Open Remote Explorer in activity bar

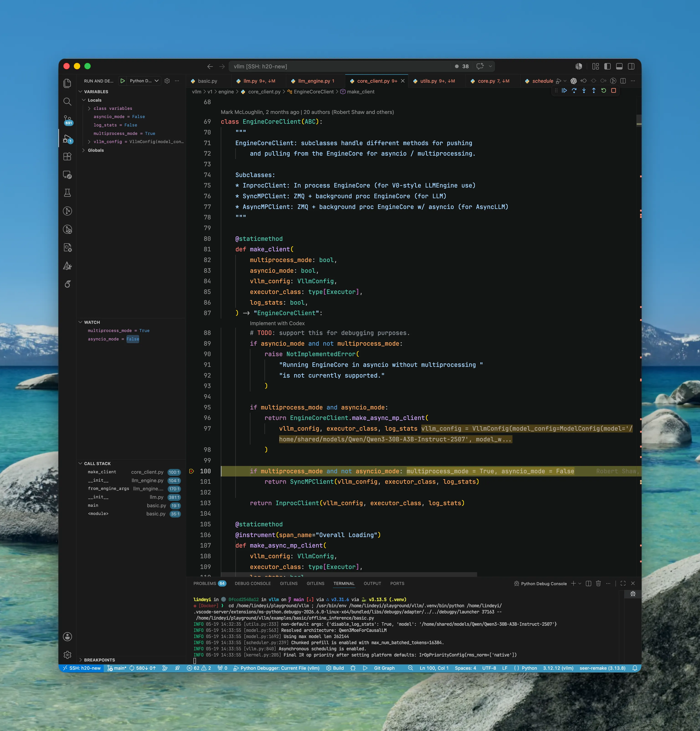click(x=67, y=175)
